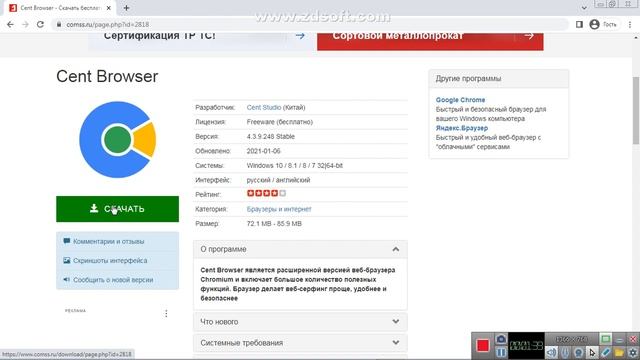Take a snapshot with camera icon
The height and width of the screenshot is (360, 640).
coord(501,339)
